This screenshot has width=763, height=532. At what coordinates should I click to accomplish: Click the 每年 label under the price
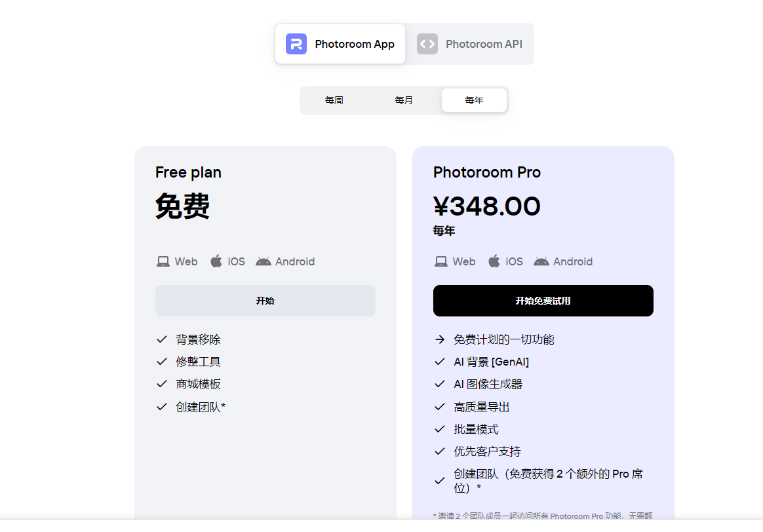444,231
